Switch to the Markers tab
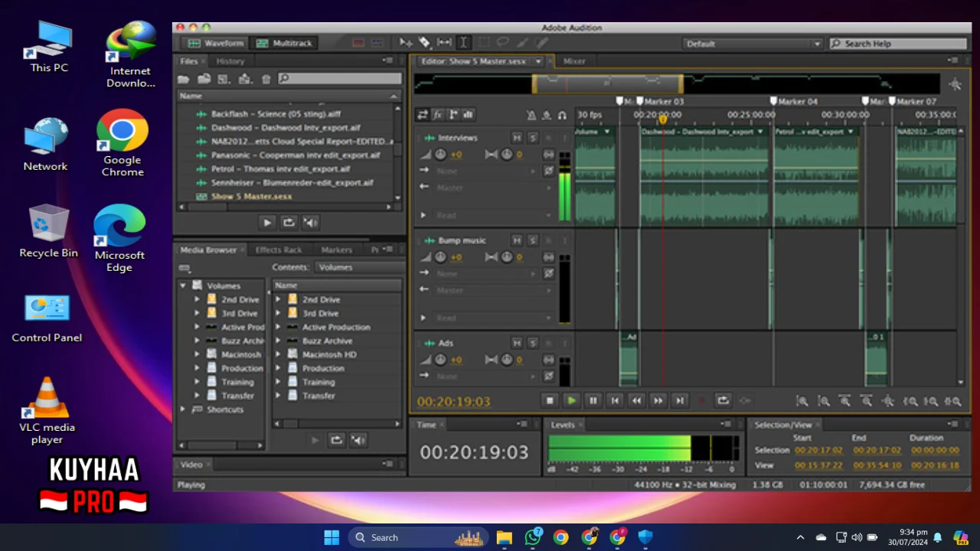 click(337, 249)
